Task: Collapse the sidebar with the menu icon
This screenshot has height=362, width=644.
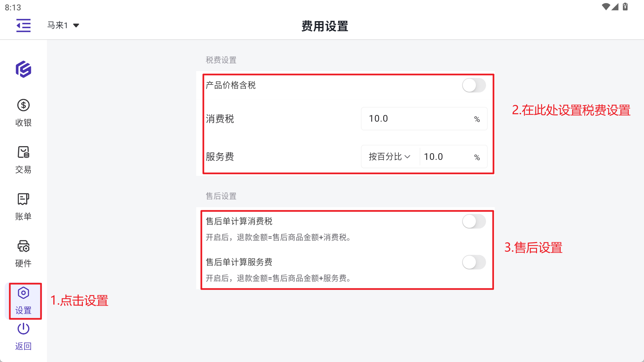Action: 23,25
